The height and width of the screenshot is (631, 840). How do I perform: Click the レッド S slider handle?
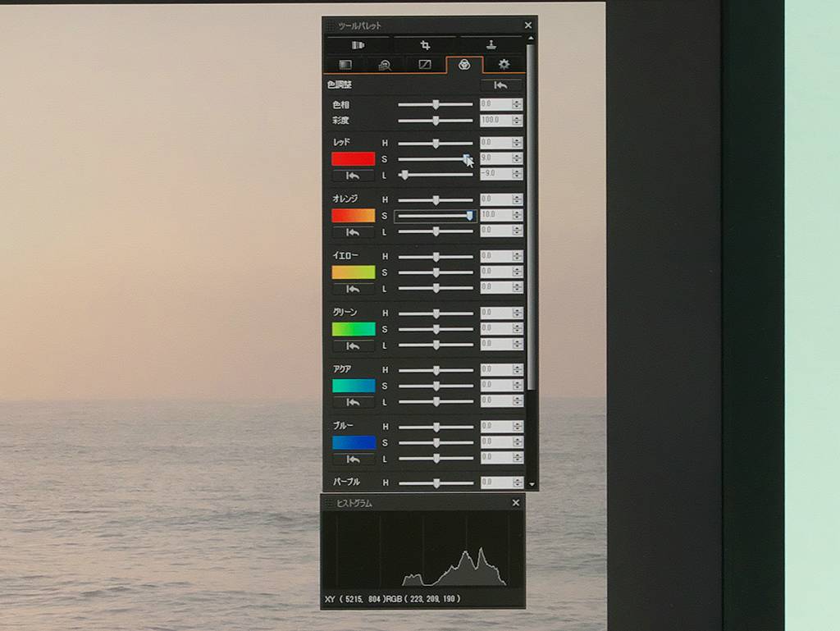[x=467, y=158]
